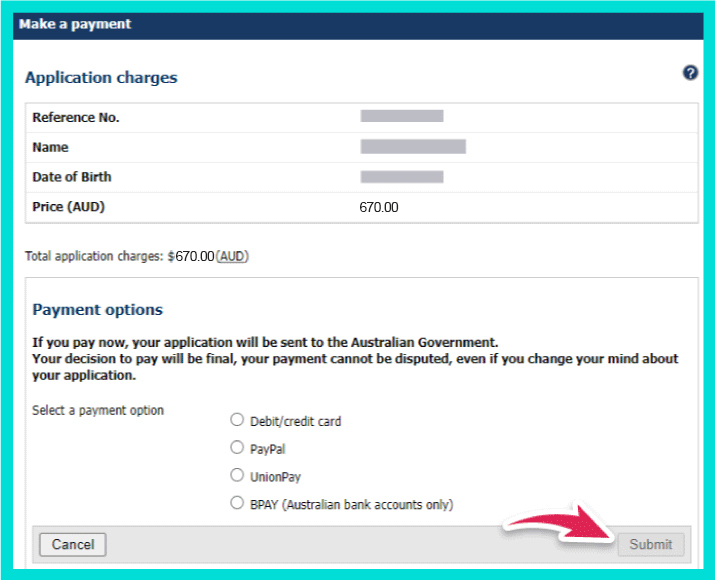Image resolution: width=715 pixels, height=580 pixels.
Task: Click the redacted Date of Birth value
Action: 402,177
